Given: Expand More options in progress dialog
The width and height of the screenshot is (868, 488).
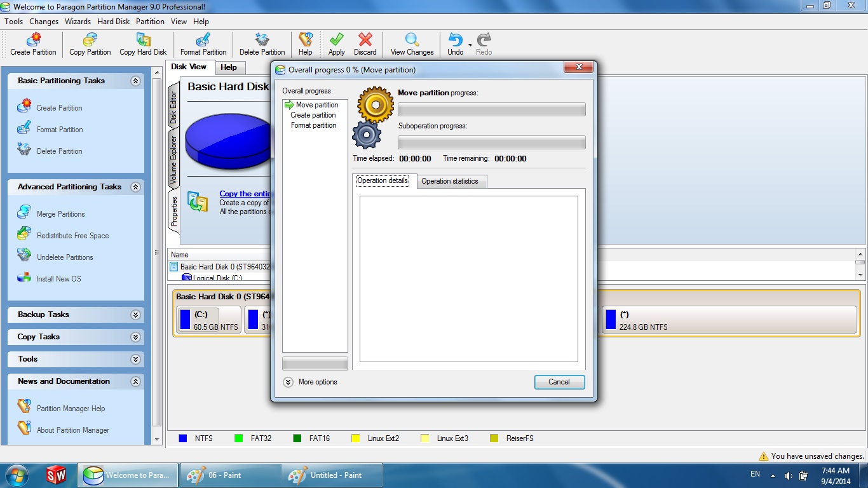Looking at the screenshot, I should pos(288,382).
